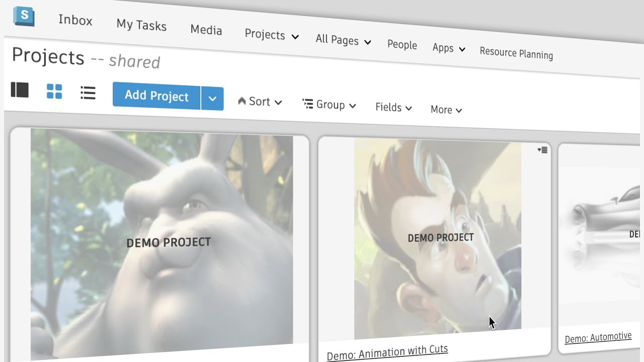
Task: Open the Fields dropdown
Action: (393, 107)
